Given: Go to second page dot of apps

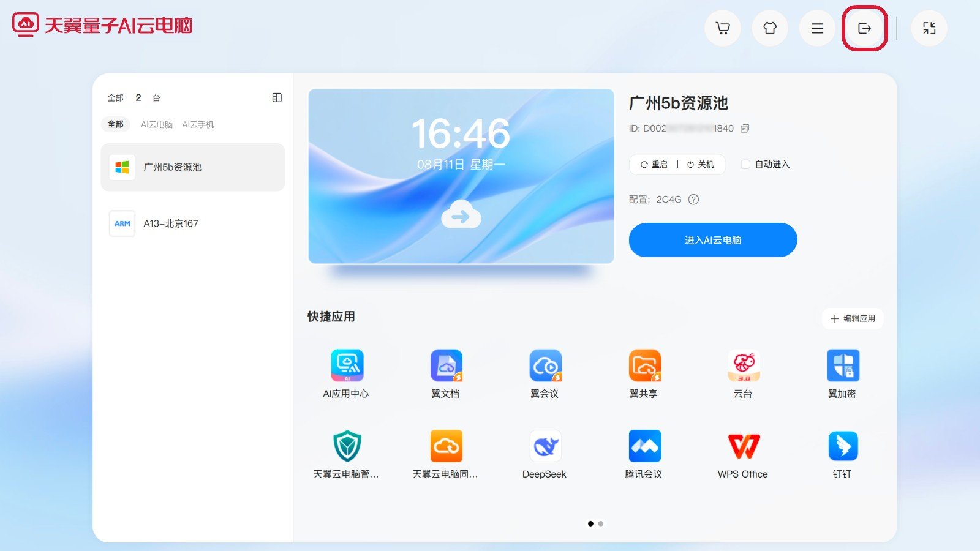Looking at the screenshot, I should [601, 523].
